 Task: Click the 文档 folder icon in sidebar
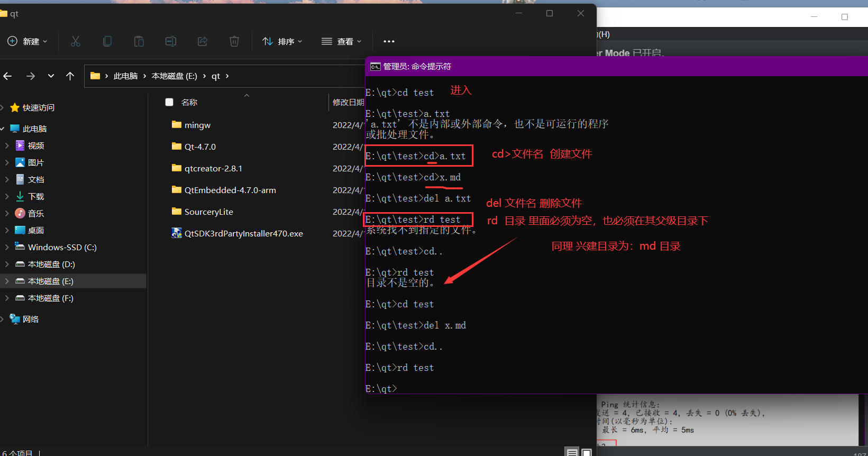point(20,179)
